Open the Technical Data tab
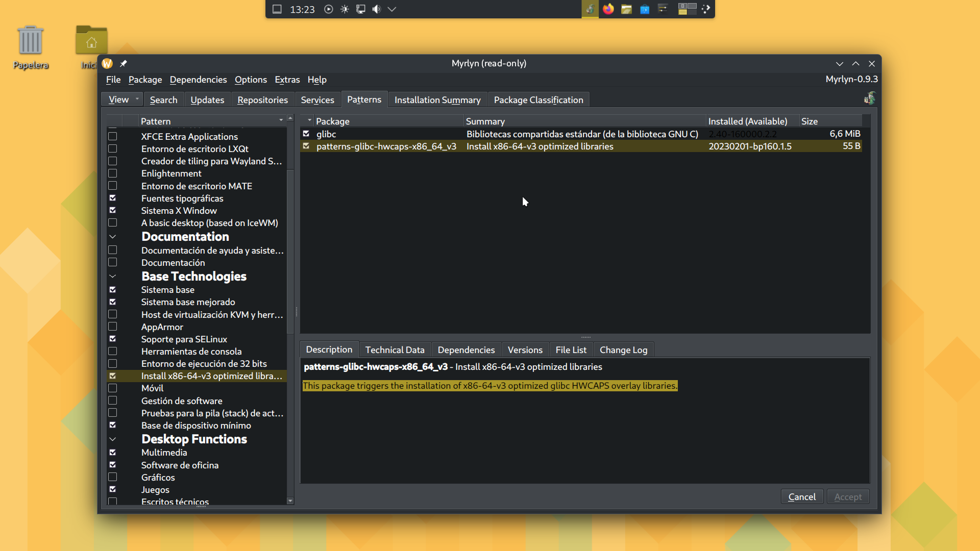 point(395,350)
